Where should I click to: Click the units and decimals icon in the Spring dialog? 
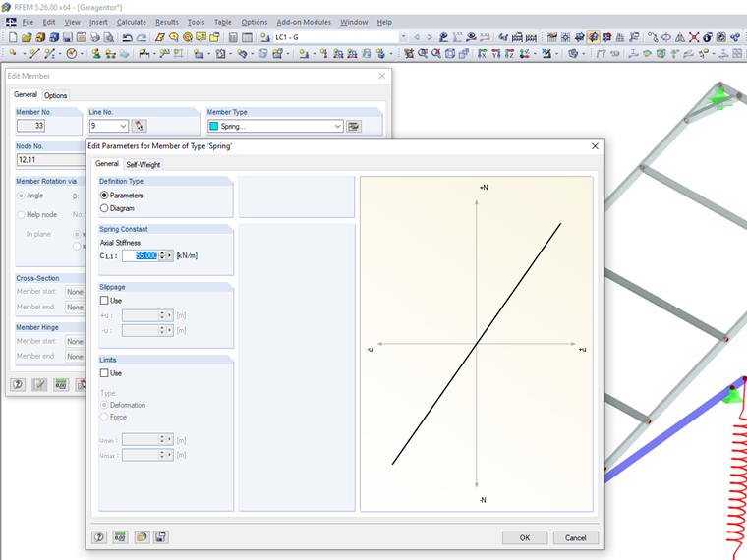pyautogui.click(x=120, y=537)
